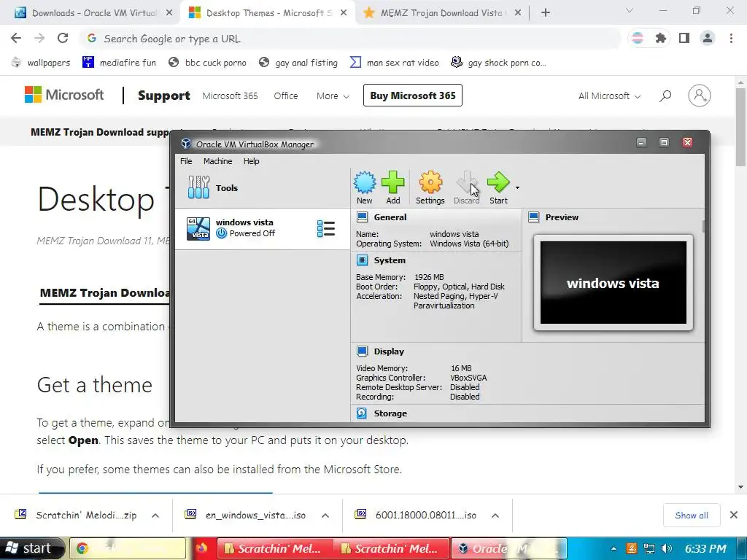Open the Chrome three-dot menu
Image resolution: width=747 pixels, height=560 pixels.
tap(731, 38)
